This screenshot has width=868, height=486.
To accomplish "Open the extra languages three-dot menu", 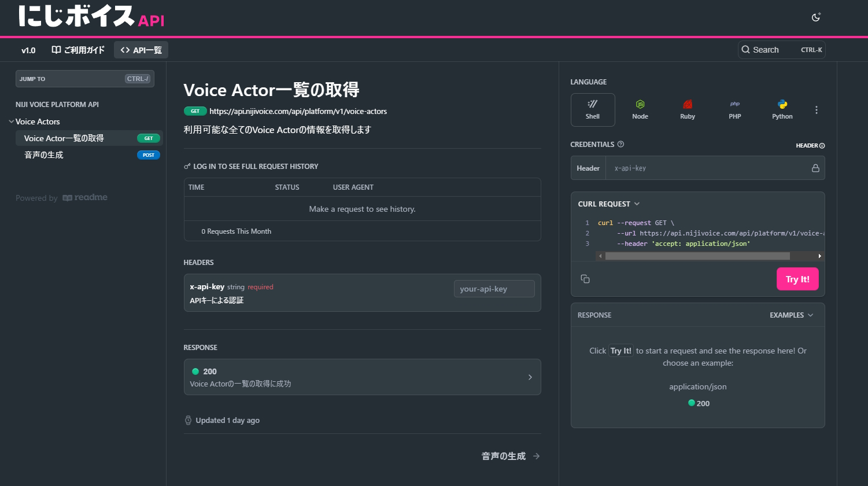I will pos(817,109).
